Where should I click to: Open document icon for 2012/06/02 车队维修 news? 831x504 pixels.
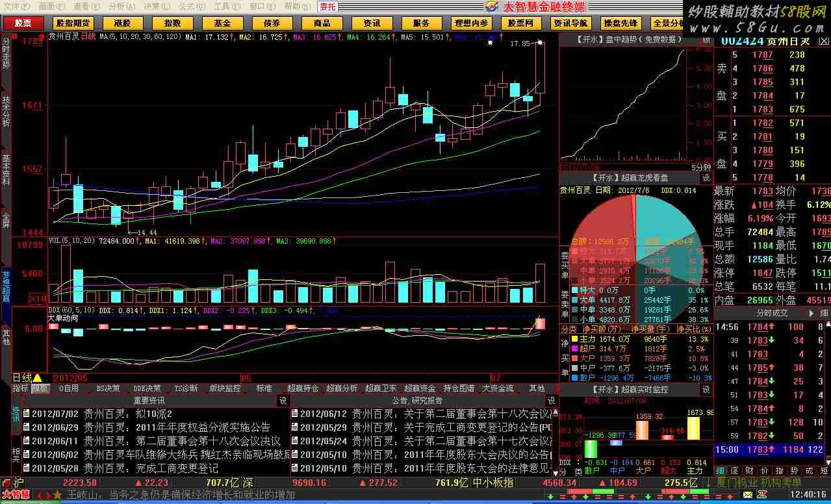26,455
